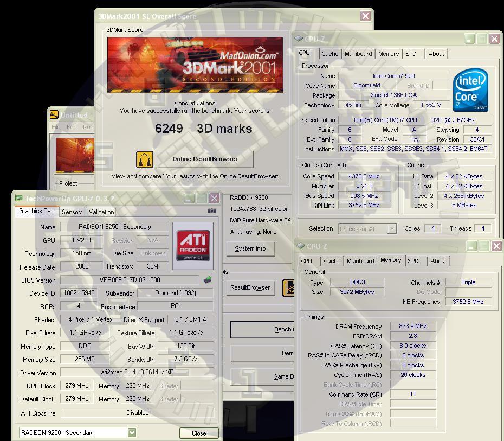
Task: Click the GPU name field RADEON 9250 - Secondary
Action: [114, 227]
